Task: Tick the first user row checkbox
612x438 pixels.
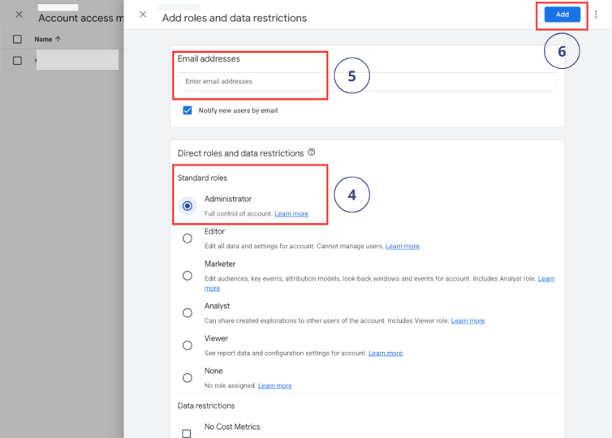Action: [17, 61]
